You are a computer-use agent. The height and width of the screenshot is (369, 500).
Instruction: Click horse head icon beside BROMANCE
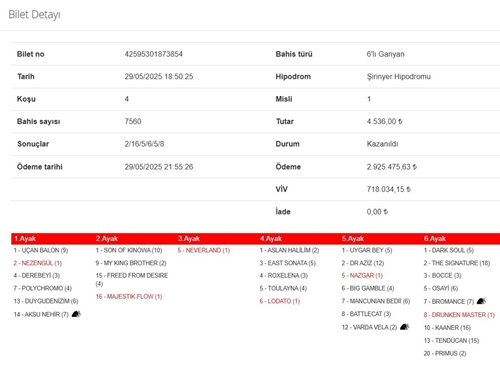[481, 301]
